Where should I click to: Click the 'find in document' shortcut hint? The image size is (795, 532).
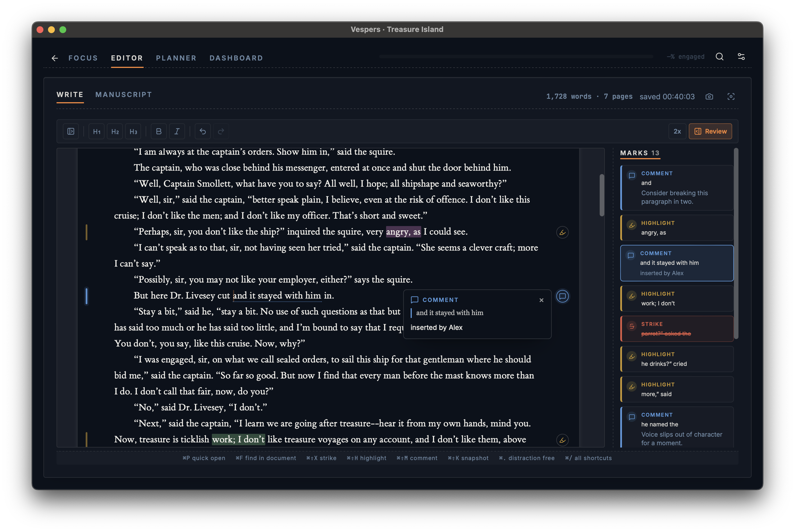coord(266,458)
